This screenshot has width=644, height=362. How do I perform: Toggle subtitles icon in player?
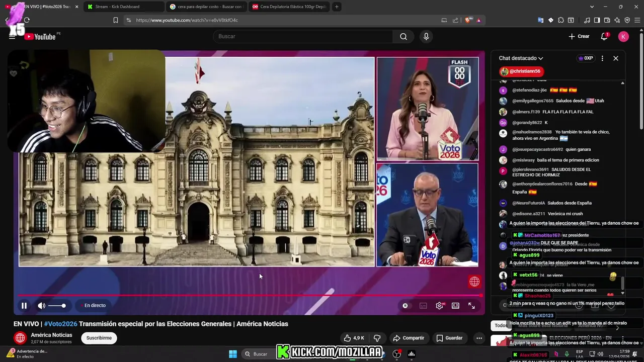[x=423, y=306]
